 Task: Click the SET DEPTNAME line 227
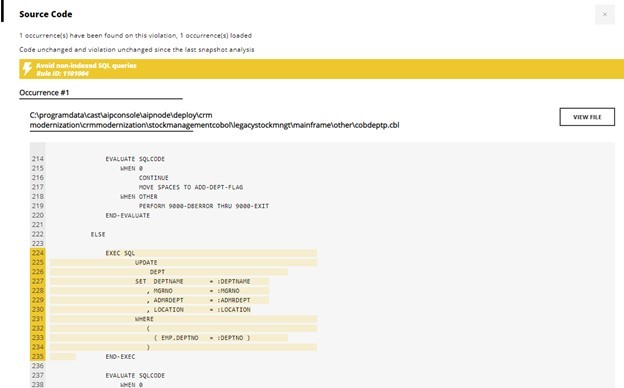(193, 281)
